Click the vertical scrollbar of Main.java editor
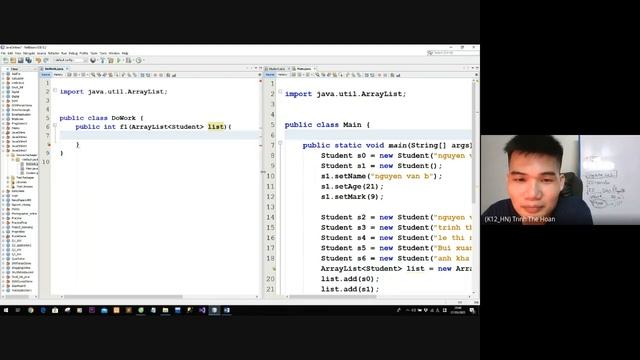This screenshot has width=640, height=360. pyautogui.click(x=474, y=143)
